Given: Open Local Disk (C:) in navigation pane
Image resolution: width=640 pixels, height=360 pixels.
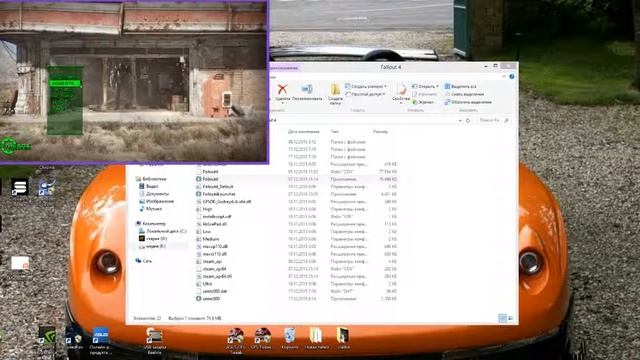Looking at the screenshot, I should pos(162,231).
